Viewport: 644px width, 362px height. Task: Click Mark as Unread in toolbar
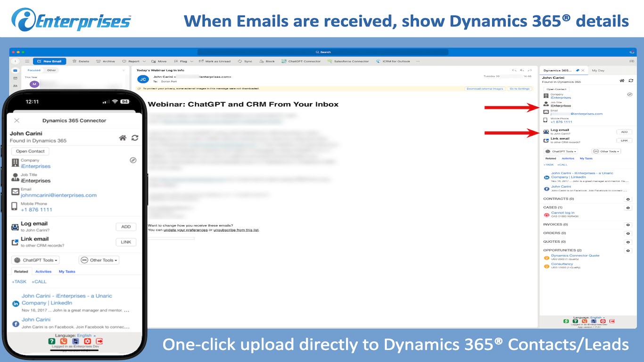click(215, 61)
